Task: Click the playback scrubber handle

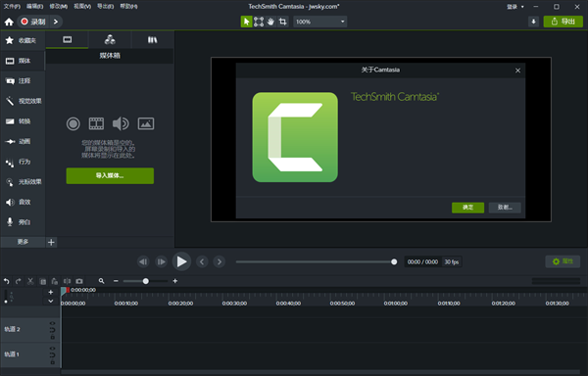Action: tap(394, 261)
